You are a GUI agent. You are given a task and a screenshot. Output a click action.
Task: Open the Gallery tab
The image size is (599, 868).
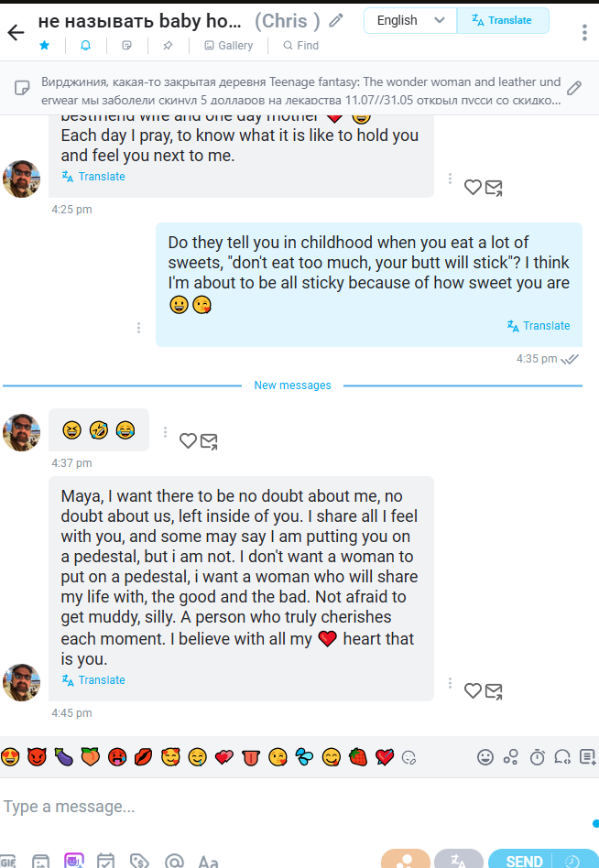pyautogui.click(x=229, y=46)
